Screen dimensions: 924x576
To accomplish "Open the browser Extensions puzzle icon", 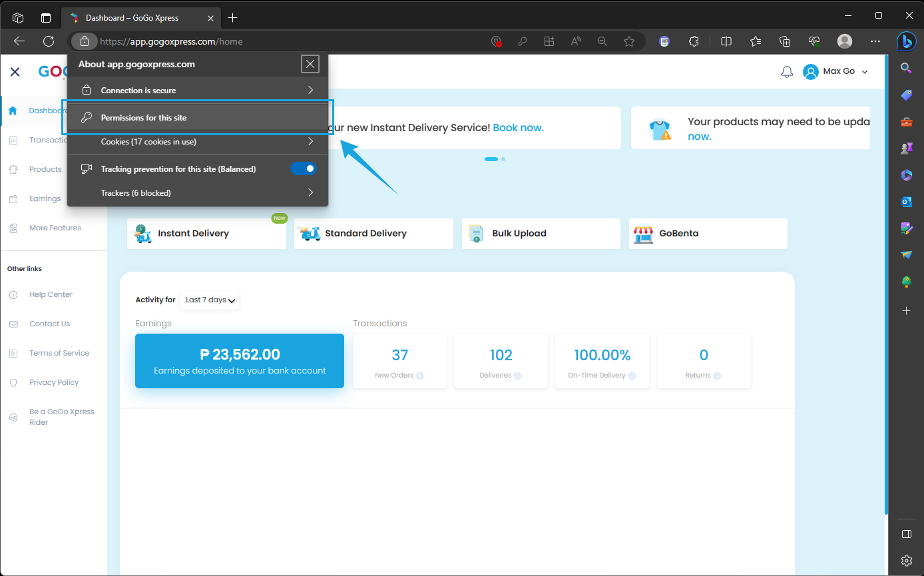I will (694, 41).
